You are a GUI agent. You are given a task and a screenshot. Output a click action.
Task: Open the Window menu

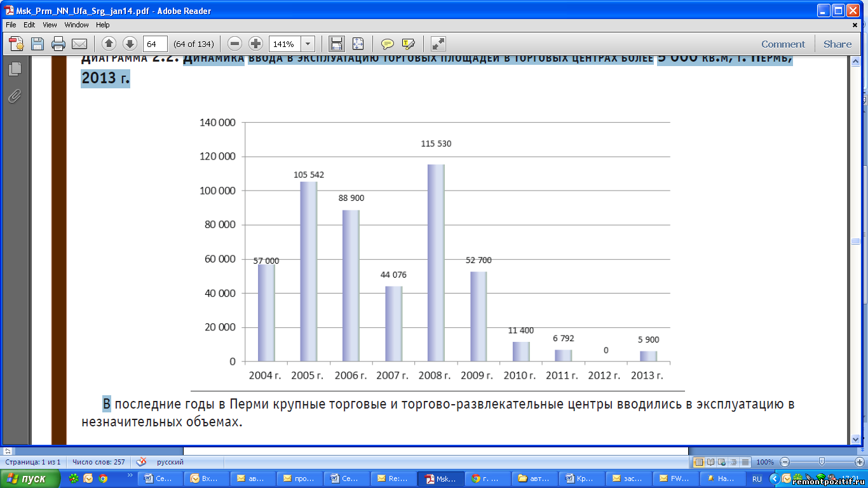(x=77, y=25)
